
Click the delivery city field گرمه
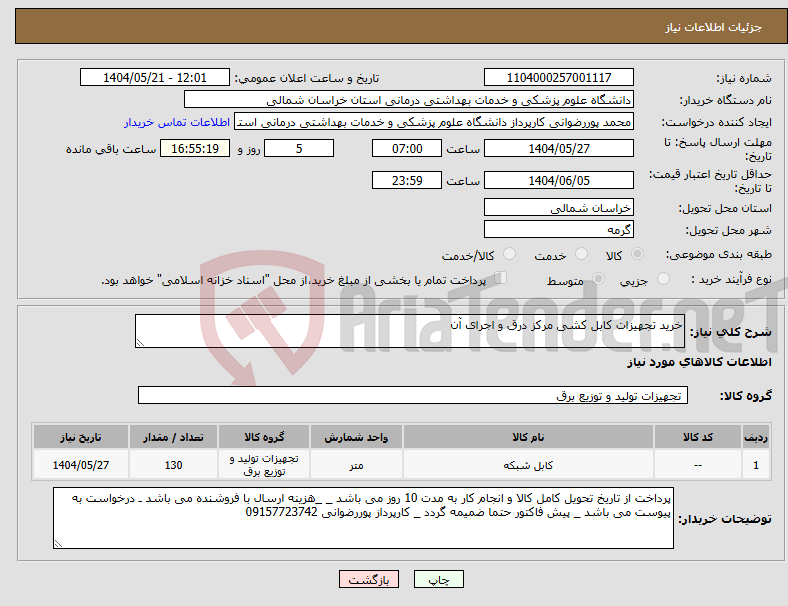point(559,230)
